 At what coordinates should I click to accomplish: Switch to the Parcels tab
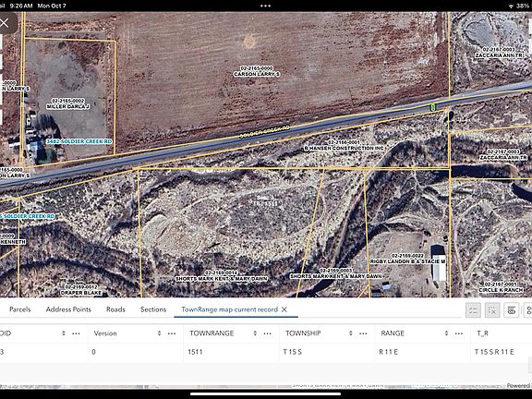point(20,309)
